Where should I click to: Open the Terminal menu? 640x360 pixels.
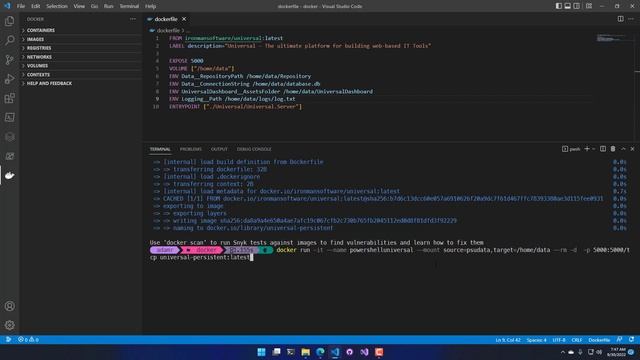[129, 6]
